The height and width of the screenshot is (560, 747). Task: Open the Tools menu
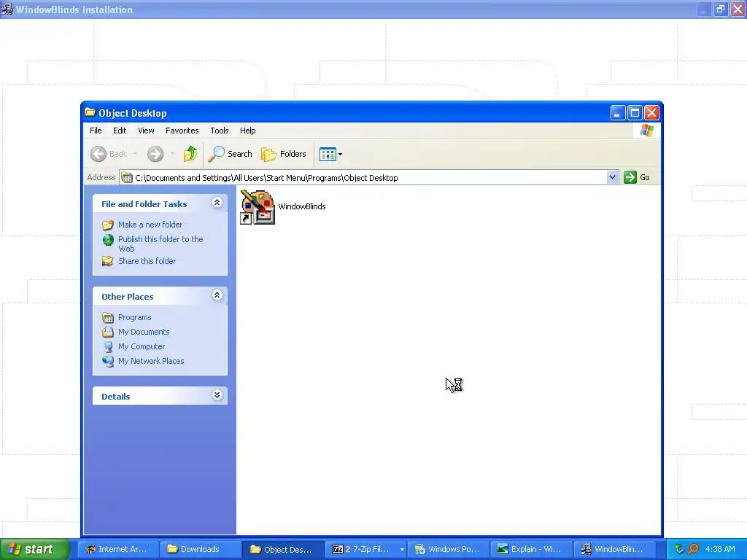[x=220, y=131]
